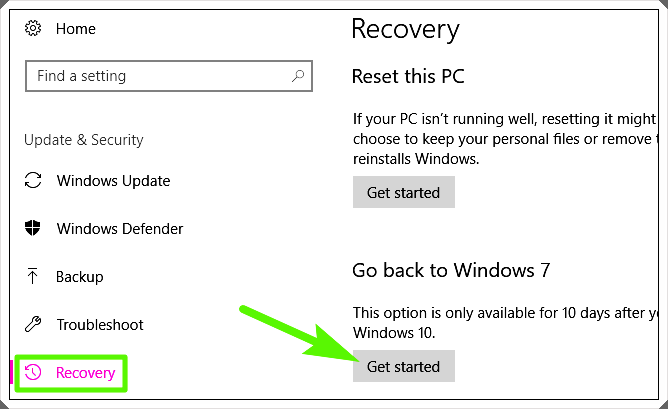Select Windows Defender in the sidebar
The height and width of the screenshot is (409, 668).
coord(120,229)
